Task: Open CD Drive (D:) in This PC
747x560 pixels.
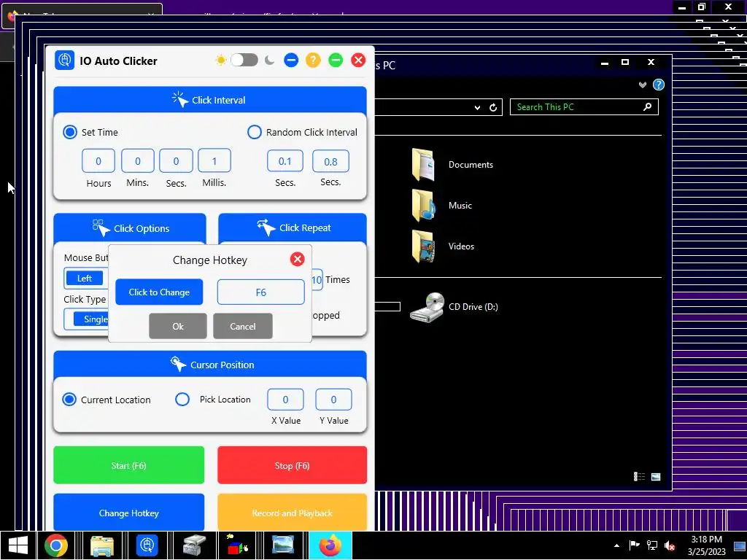Action: [454, 307]
